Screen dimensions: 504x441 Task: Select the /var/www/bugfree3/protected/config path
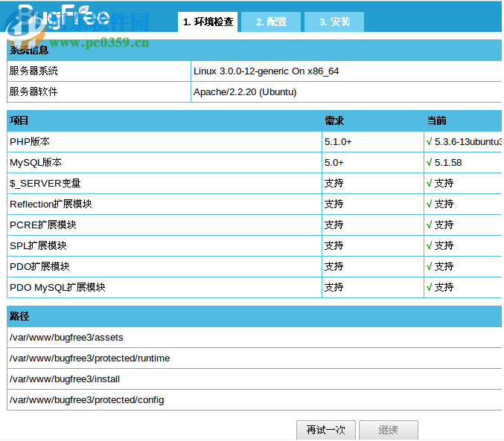pyautogui.click(x=87, y=400)
